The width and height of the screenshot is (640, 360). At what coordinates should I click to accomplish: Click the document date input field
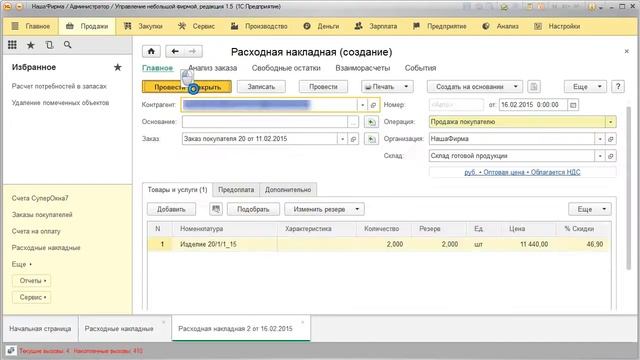tap(533, 105)
